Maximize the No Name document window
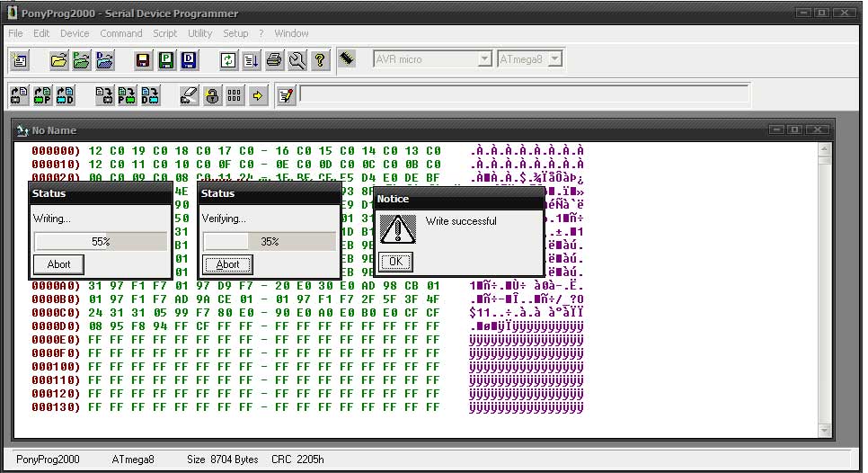Image resolution: width=868 pixels, height=473 pixels. pyautogui.click(x=794, y=129)
